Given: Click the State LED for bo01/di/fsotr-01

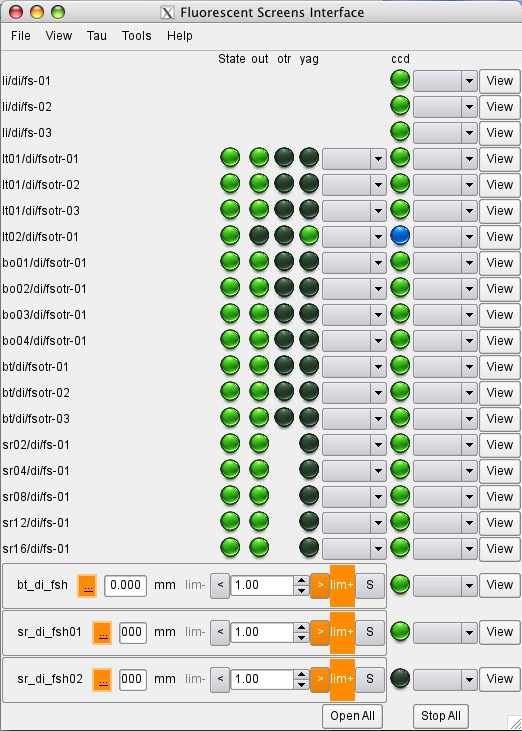Looking at the screenshot, I should point(230,262).
